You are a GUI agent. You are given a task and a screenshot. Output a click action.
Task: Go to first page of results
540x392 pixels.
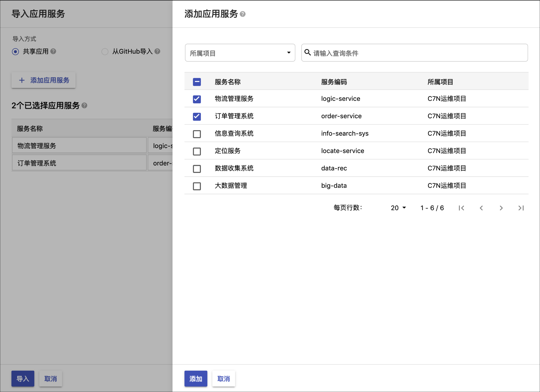pos(461,208)
